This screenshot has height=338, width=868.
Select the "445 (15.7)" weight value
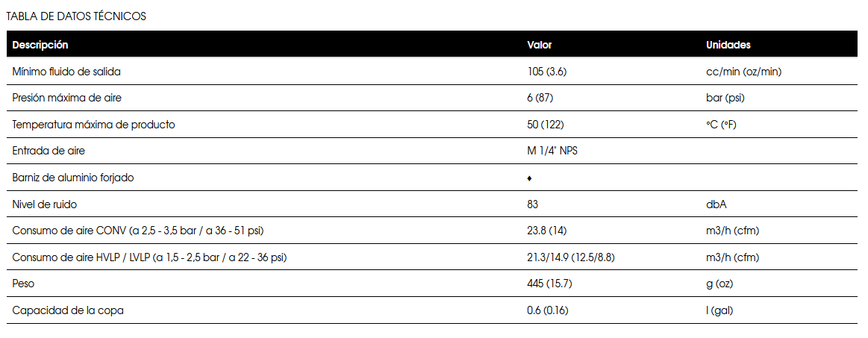coord(549,284)
